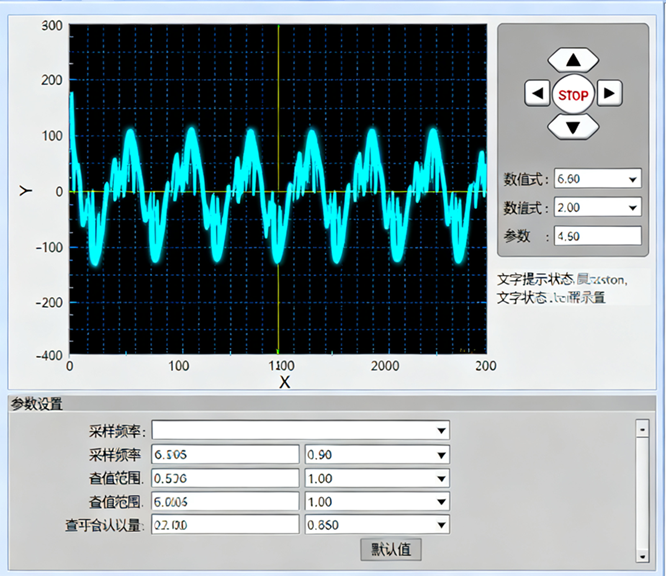
Task: Click the scrollbar down arrow in settings panel
Action: coord(642,556)
